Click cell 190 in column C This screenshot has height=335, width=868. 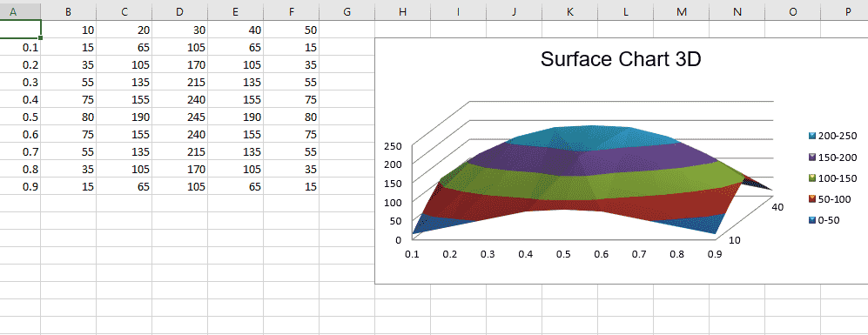pos(124,117)
